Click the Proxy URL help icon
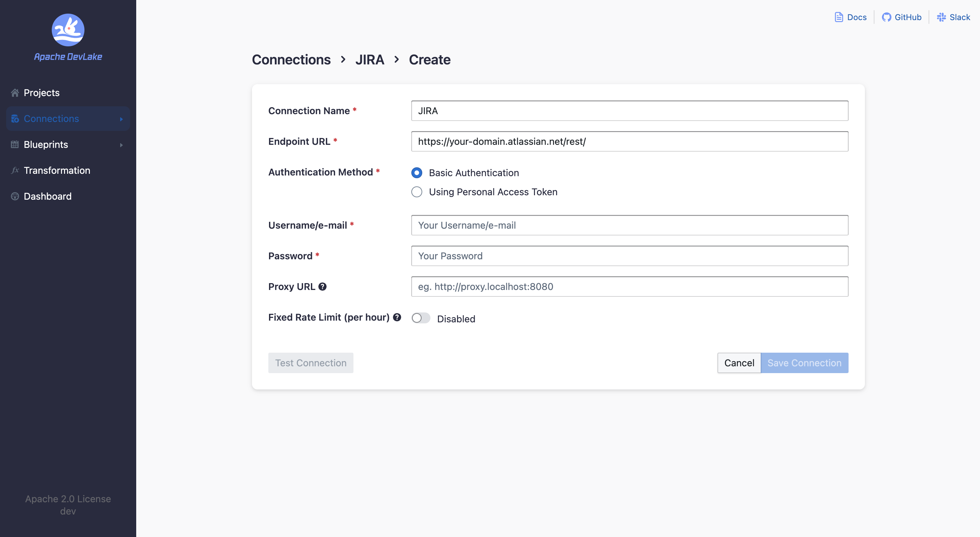This screenshot has width=980, height=537. click(x=322, y=287)
